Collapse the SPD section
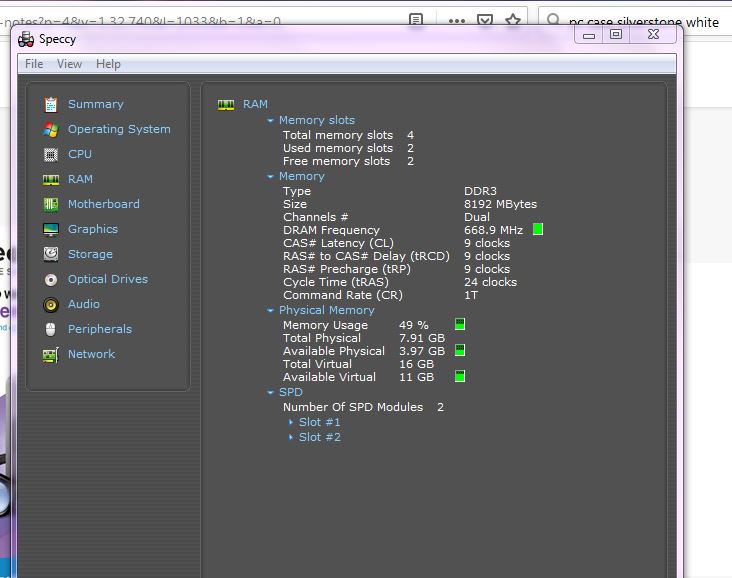Image resolution: width=732 pixels, height=578 pixels. coord(270,393)
